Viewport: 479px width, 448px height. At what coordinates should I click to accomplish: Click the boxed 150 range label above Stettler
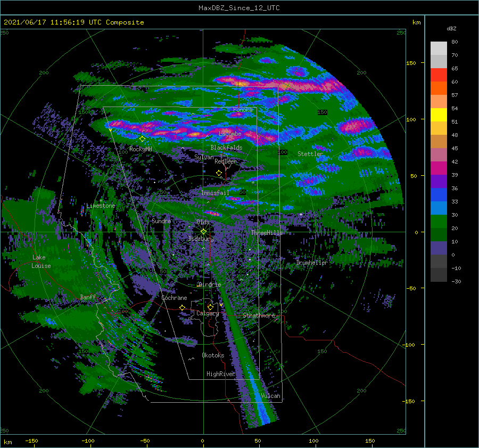click(x=323, y=112)
